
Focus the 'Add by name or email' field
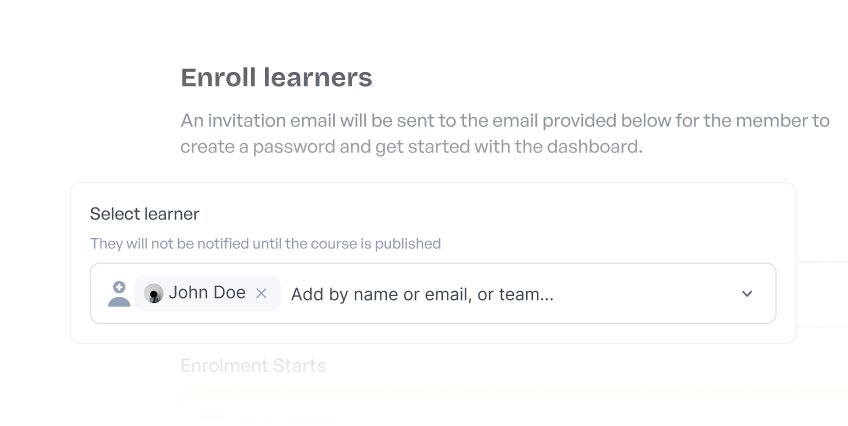pyautogui.click(x=421, y=294)
